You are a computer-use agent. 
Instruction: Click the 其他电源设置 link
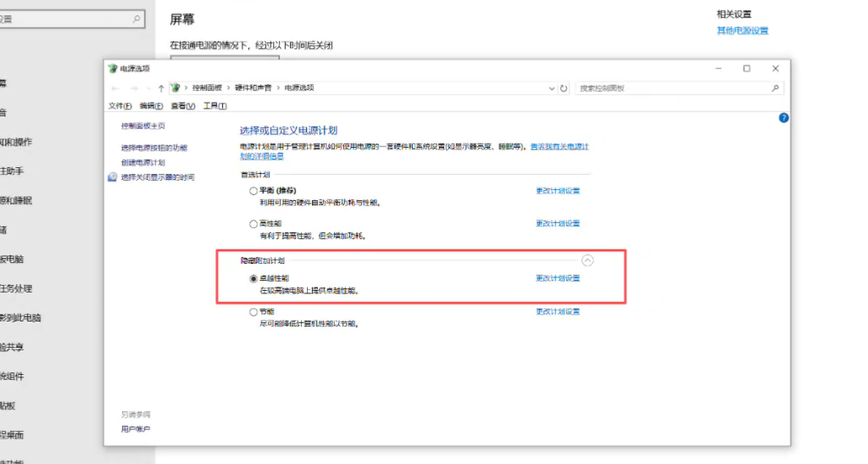[743, 31]
